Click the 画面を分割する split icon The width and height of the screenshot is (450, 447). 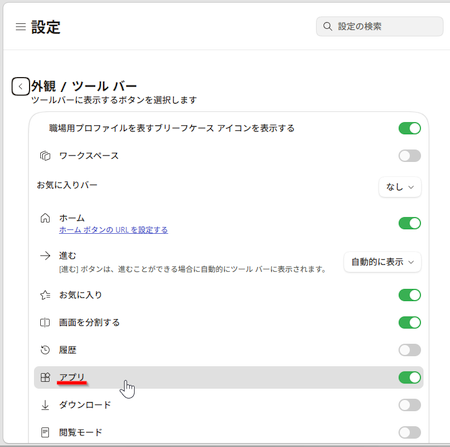[x=45, y=322]
